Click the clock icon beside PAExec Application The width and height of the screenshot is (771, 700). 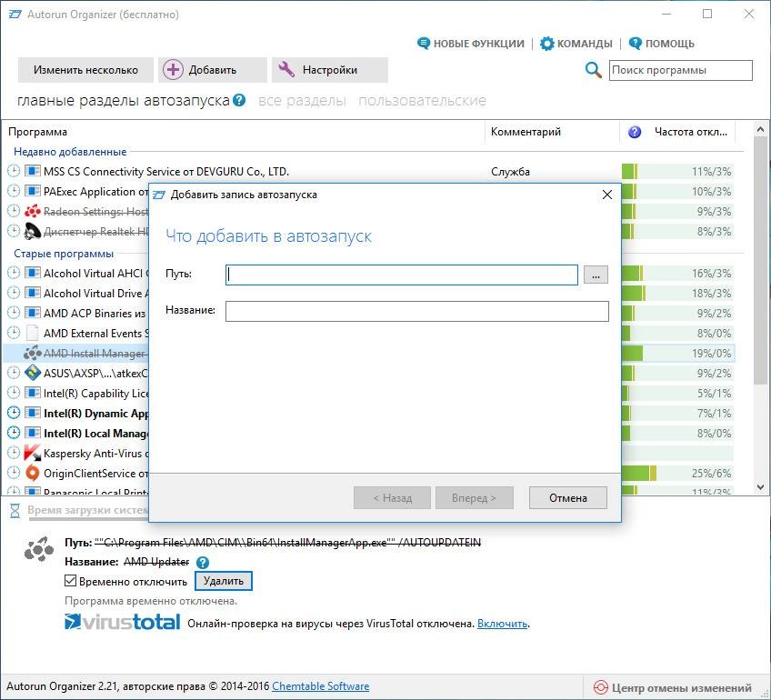(x=14, y=191)
